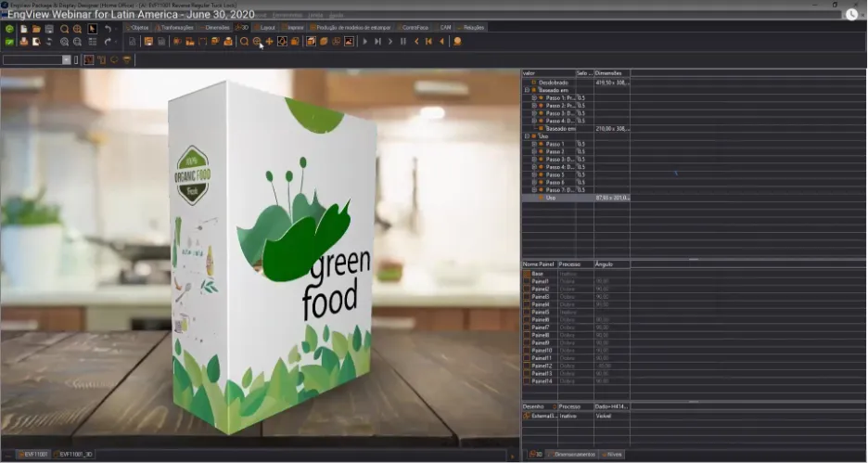
Task: Click the step-to-end playback icon
Action: (377, 42)
